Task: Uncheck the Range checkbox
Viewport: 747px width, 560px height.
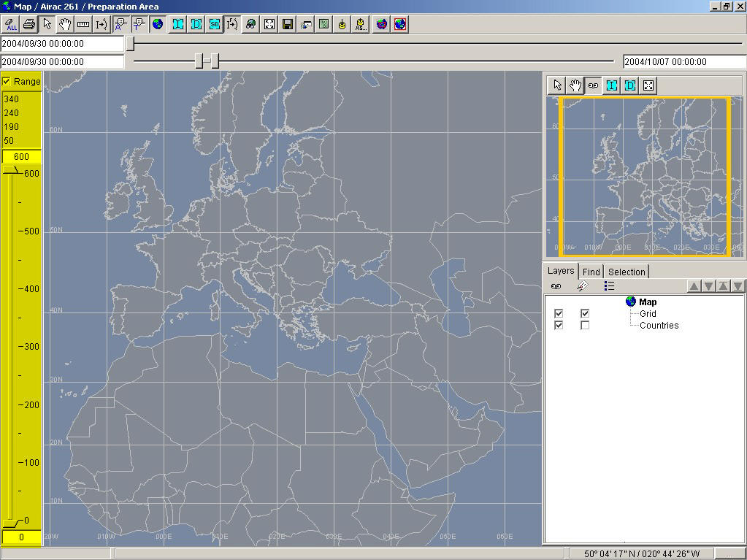Action: 7,81
